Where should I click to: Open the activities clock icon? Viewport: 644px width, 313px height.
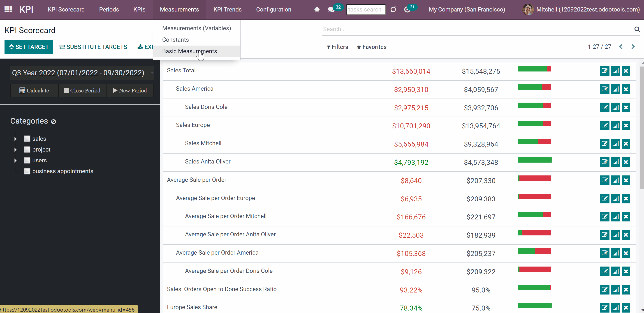407,10
